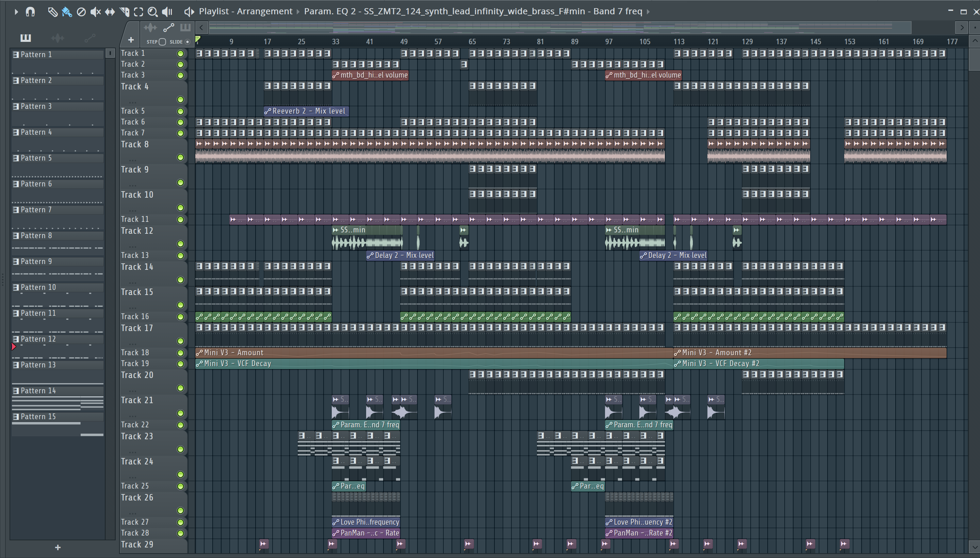
Task: Add a new pattern with the bottom plus
Action: (x=58, y=547)
